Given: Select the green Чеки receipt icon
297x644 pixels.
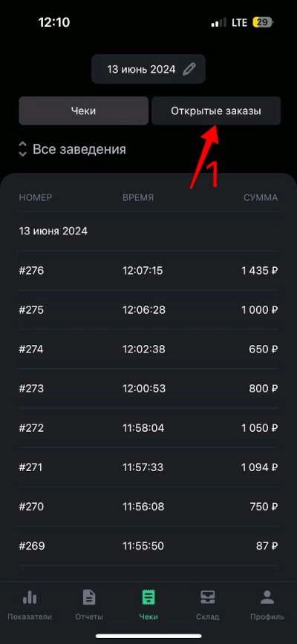Looking at the screenshot, I should click(x=148, y=597).
